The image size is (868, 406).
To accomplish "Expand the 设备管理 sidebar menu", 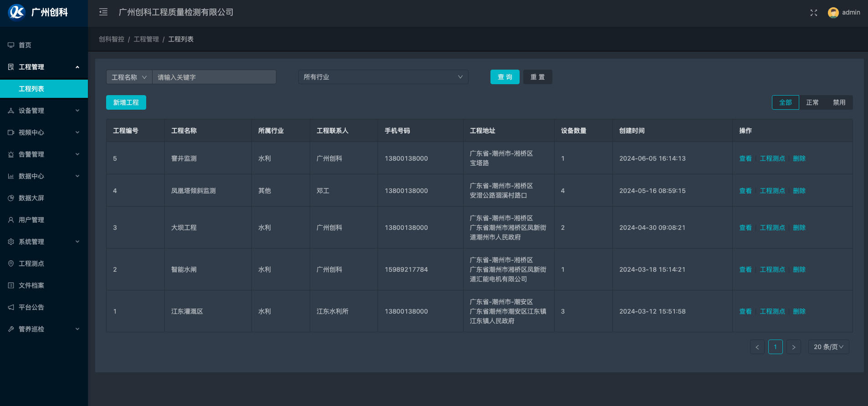I will coord(44,111).
